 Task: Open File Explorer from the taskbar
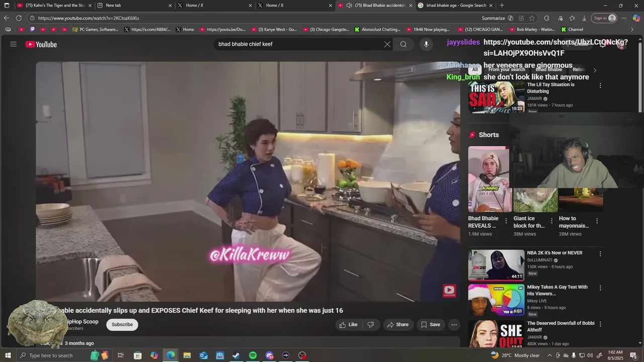[x=187, y=355]
